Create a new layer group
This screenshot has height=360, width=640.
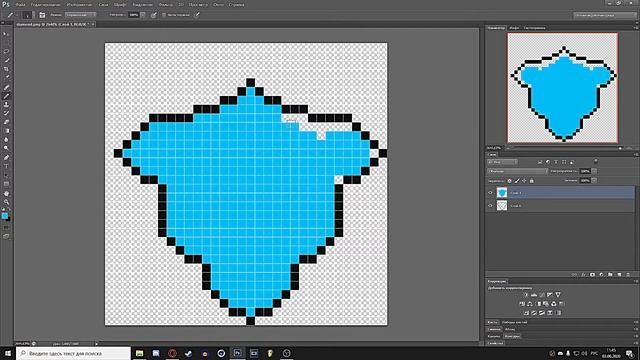[610, 275]
